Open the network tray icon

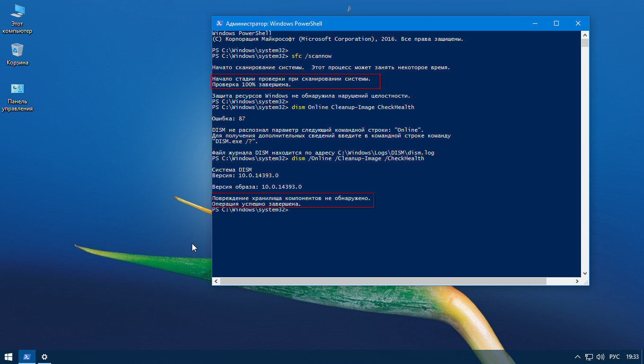click(589, 357)
